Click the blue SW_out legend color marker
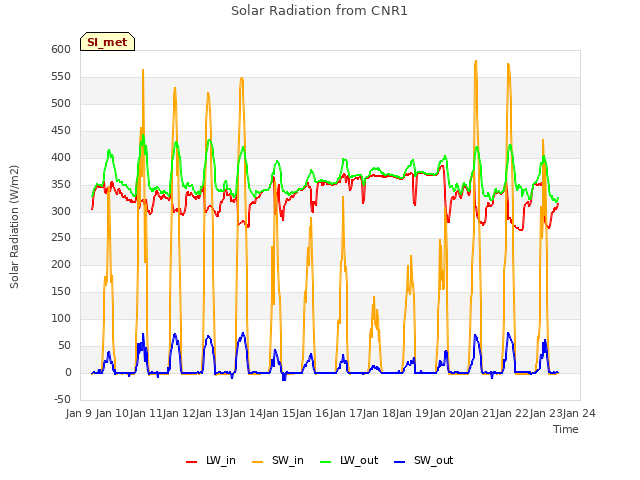 pos(400,462)
